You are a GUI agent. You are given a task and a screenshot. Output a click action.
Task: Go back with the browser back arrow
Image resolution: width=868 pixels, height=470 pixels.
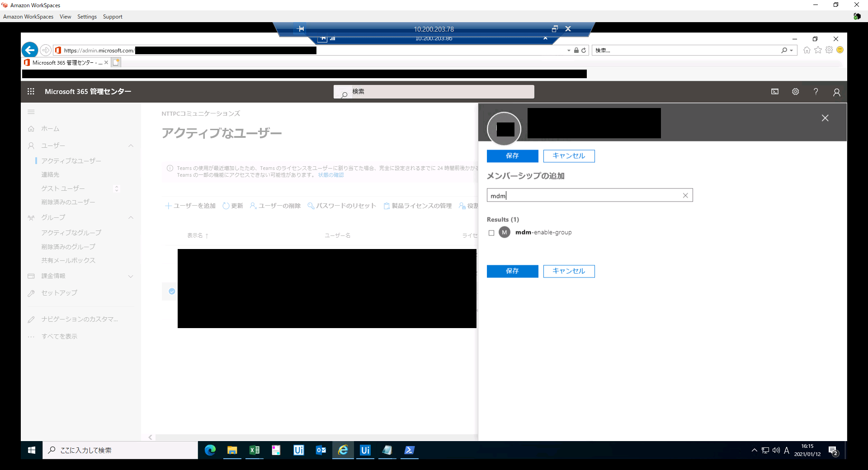pyautogui.click(x=30, y=50)
